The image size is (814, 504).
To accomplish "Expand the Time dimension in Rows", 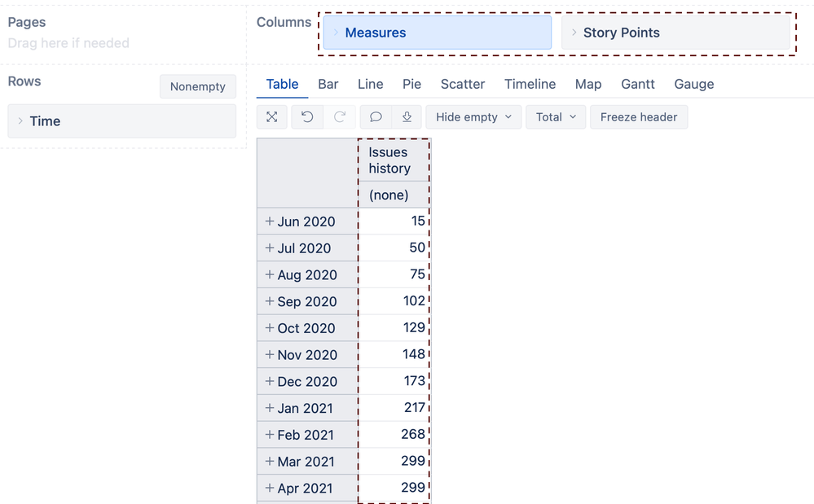I will point(20,121).
